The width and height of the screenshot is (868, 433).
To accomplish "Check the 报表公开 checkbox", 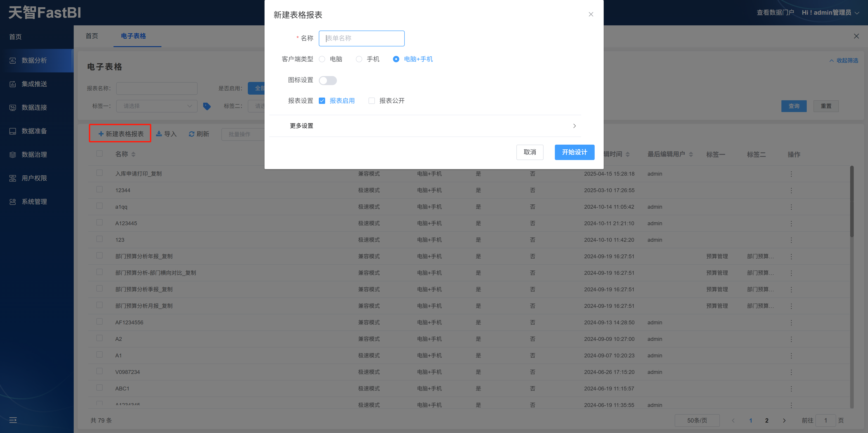I will click(x=372, y=100).
